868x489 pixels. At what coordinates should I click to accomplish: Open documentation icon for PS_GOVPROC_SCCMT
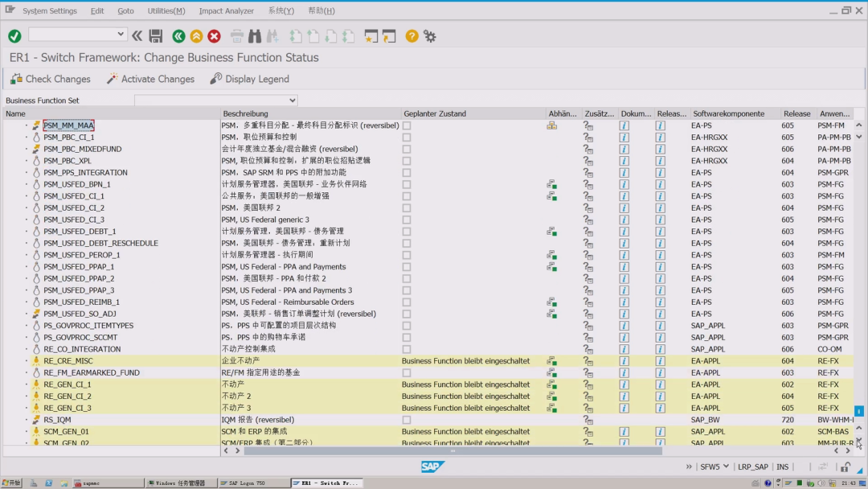coord(624,337)
